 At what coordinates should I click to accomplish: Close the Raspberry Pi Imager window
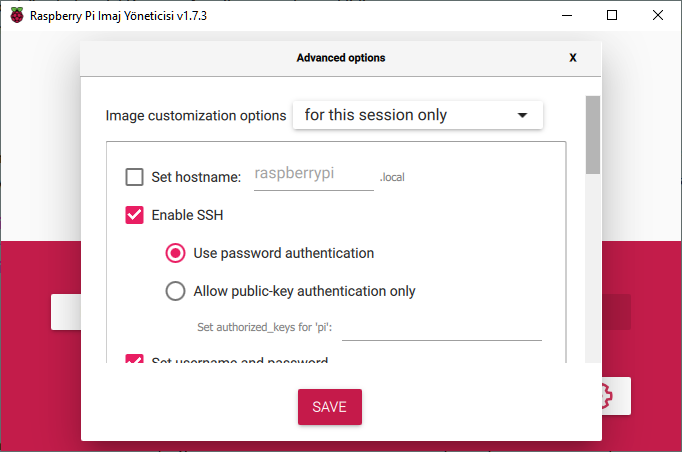click(x=658, y=15)
